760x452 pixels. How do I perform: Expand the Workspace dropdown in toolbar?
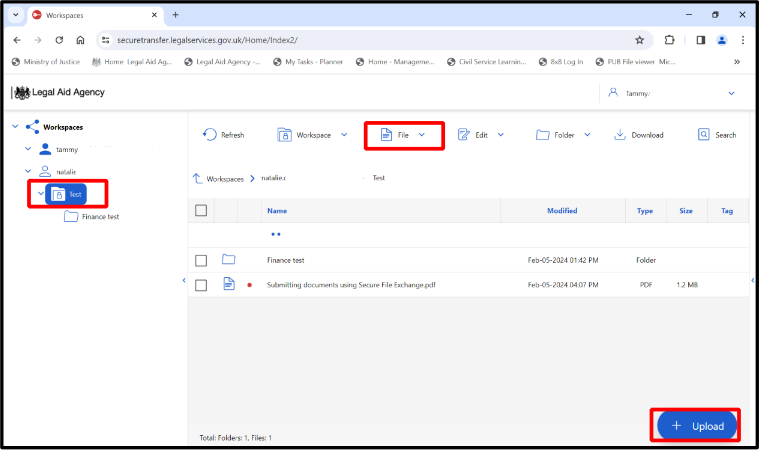coord(312,135)
